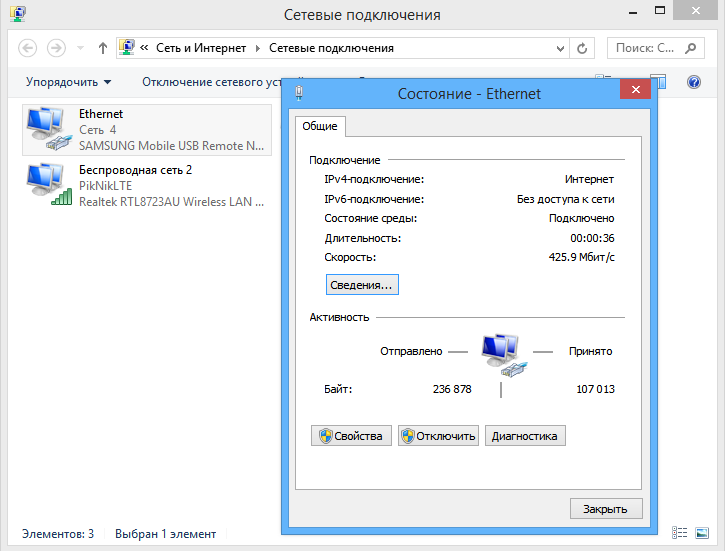Click the IPv4 status value Интернет
Viewport: 725px width, 551px height.
(x=589, y=179)
